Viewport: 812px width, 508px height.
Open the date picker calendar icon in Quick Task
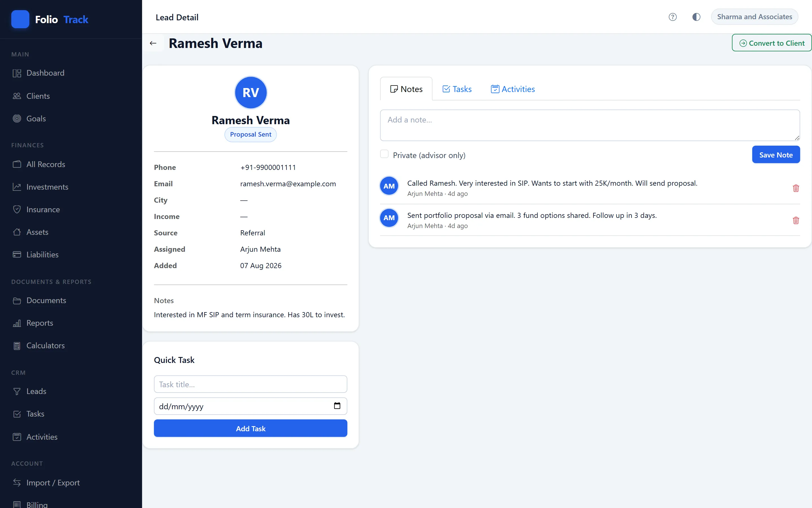coord(337,406)
